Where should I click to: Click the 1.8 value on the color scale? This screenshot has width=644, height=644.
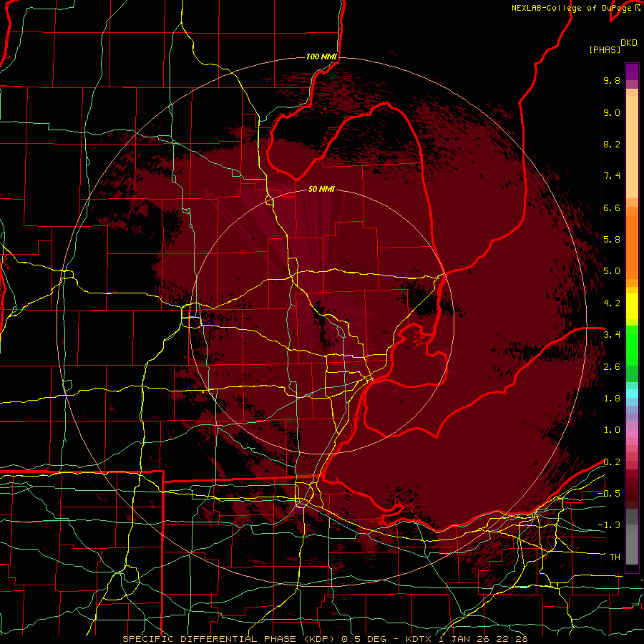pyautogui.click(x=612, y=399)
